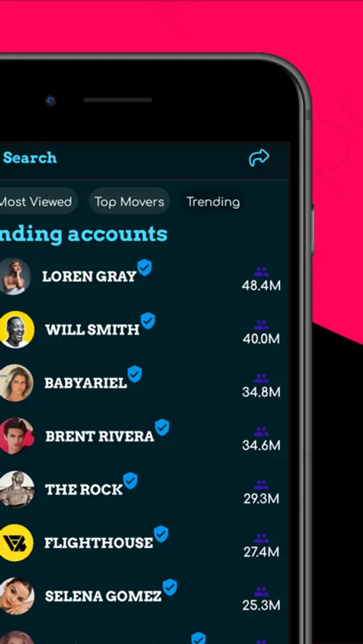The height and width of the screenshot is (644, 363).
Task: Click verified badge beside Brent Rivera
Action: [x=162, y=428]
